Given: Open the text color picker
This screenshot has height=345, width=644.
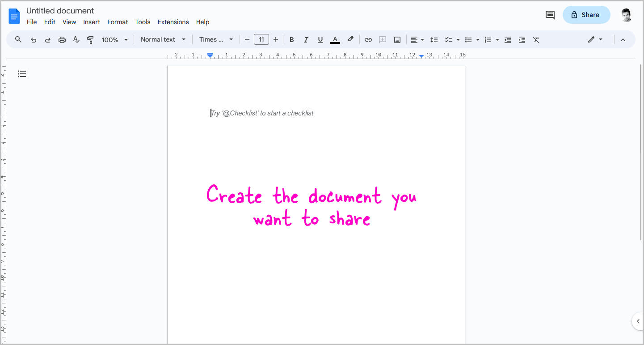Looking at the screenshot, I should [x=335, y=40].
